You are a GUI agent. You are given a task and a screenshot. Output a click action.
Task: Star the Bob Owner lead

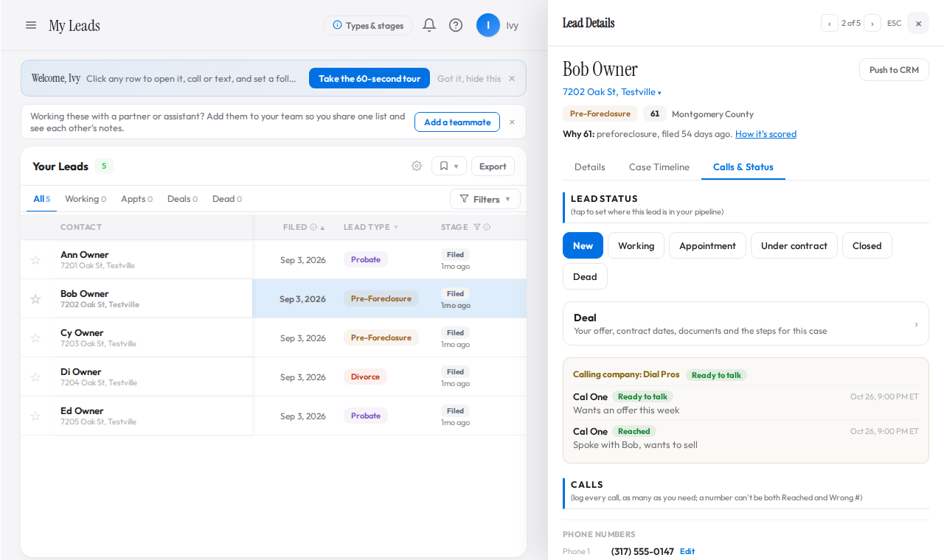tap(35, 298)
